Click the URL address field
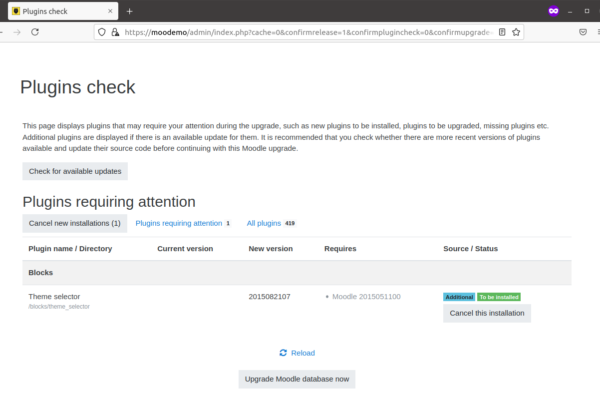600x400 pixels. (308, 32)
